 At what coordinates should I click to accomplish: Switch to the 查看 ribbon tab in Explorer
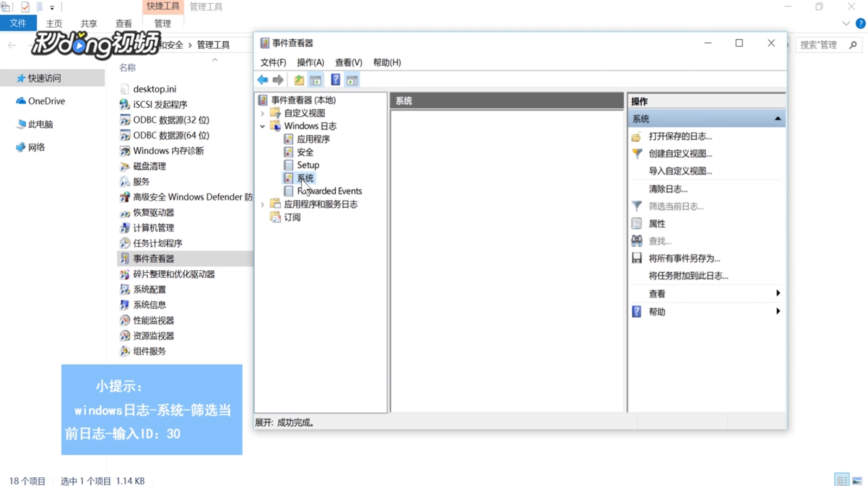pyautogui.click(x=123, y=23)
